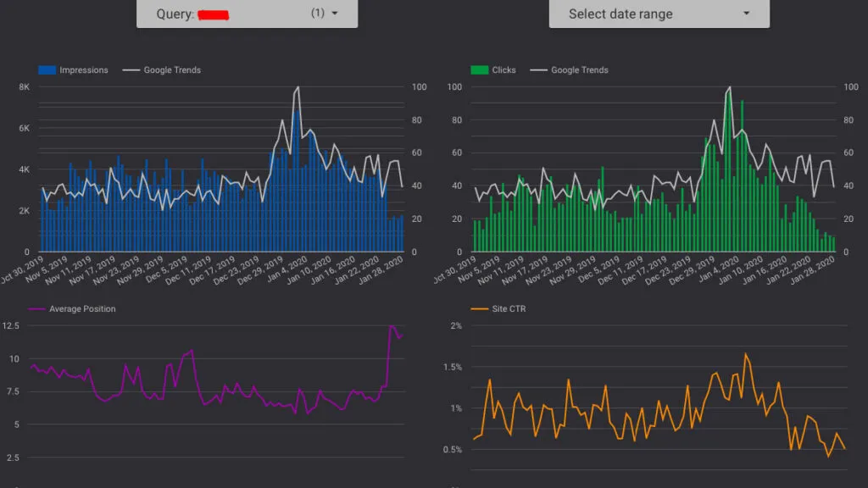Expand the Query dropdown using its chevron arrow
The image size is (868, 488).
point(334,14)
